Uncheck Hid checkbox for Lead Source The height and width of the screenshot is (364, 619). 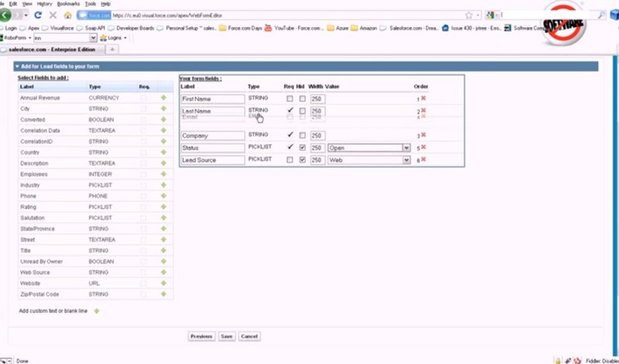(303, 160)
